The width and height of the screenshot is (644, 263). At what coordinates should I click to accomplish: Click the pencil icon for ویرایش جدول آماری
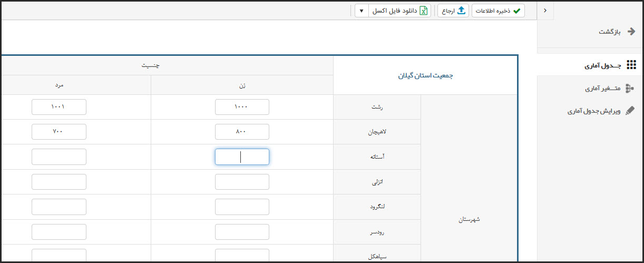[x=630, y=111]
